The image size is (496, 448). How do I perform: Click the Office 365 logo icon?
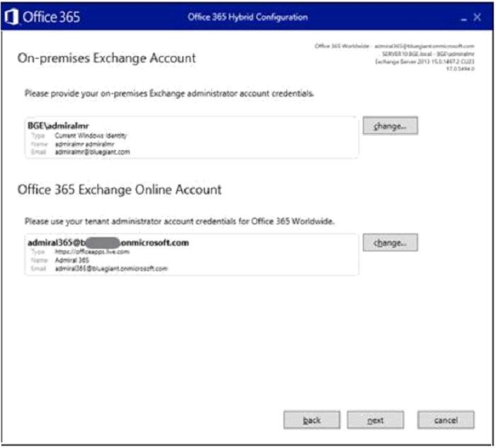[11, 17]
